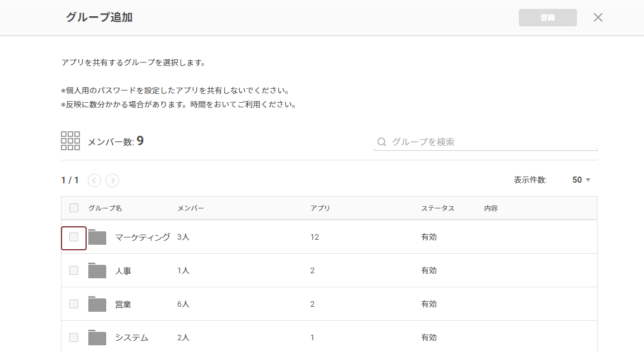Click the ステータス column header
Image resolution: width=644 pixels, height=352 pixels.
tap(438, 208)
